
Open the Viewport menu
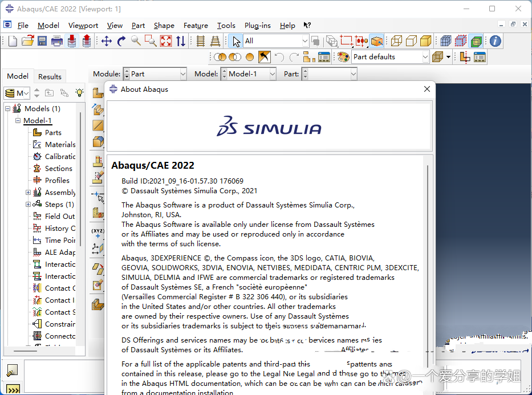pyautogui.click(x=83, y=26)
